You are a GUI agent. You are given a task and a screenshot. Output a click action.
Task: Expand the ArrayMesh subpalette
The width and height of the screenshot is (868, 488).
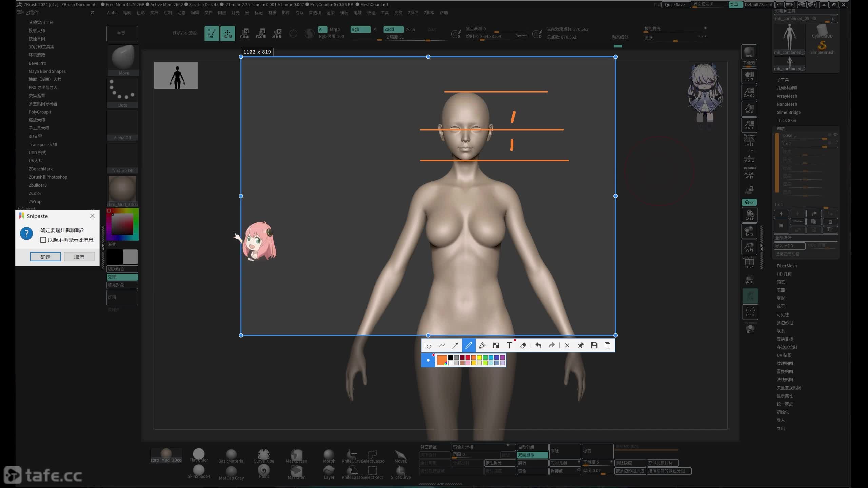(x=787, y=96)
